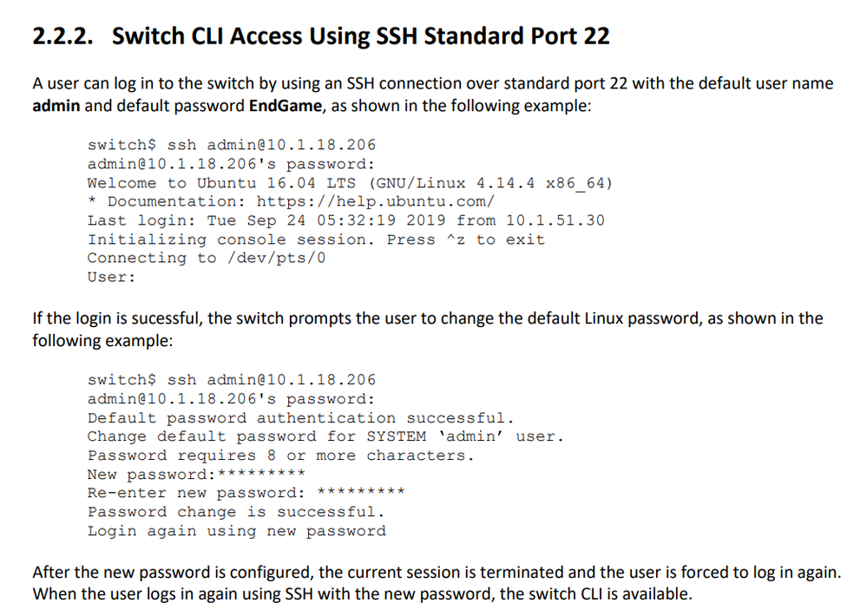
Task: Click the "New password:" masked asterisks
Action: 261,473
